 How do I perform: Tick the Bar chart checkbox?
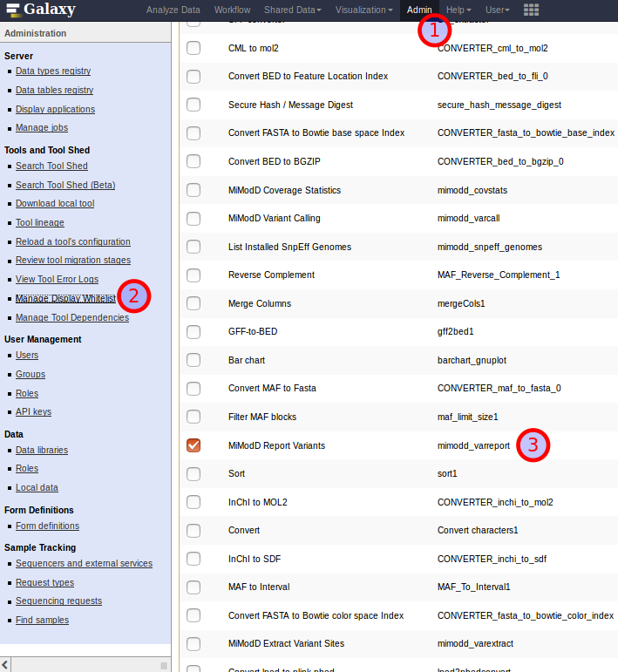[194, 360]
